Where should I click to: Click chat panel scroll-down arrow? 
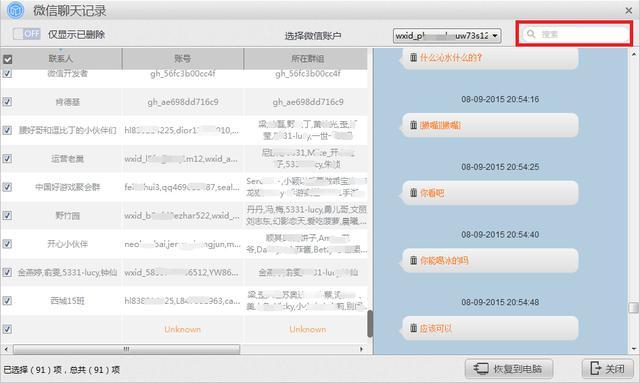(x=634, y=349)
